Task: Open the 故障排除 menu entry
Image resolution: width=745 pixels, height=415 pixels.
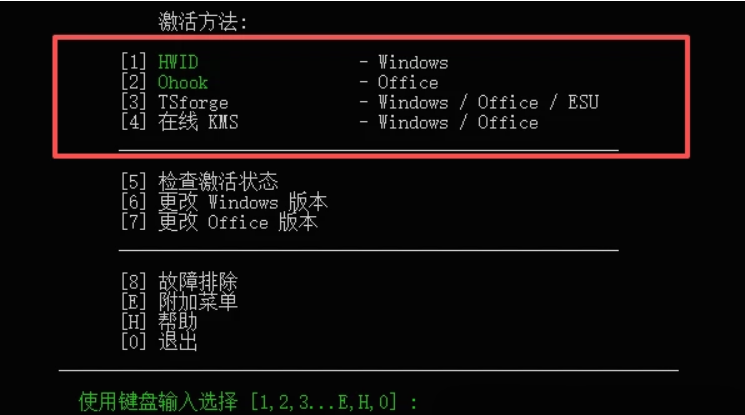Action: (197, 282)
